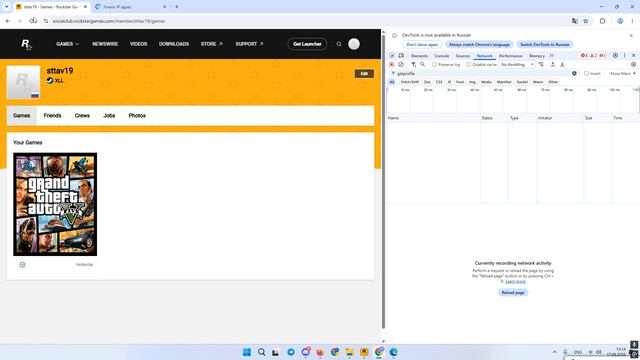Check the Invert filter checkbox

point(586,73)
